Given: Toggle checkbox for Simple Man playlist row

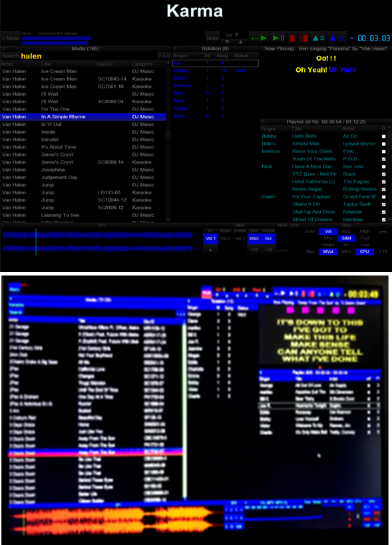Looking at the screenshot, I should [383, 144].
